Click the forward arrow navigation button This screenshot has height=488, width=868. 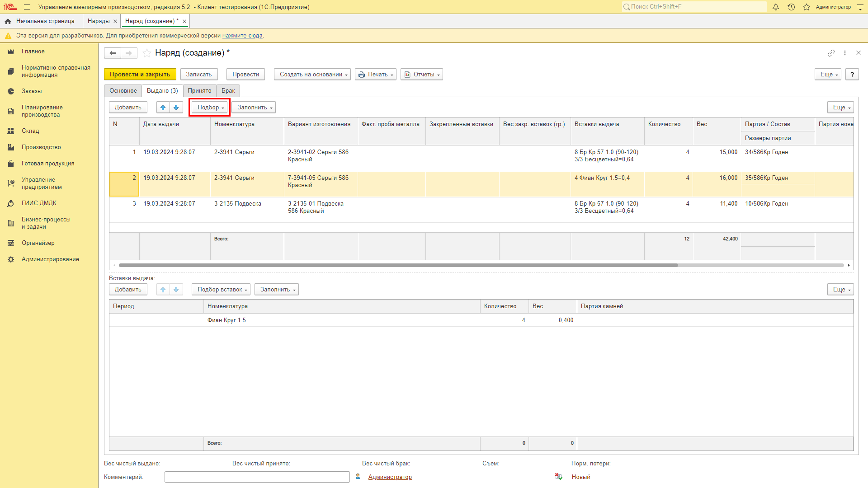129,53
